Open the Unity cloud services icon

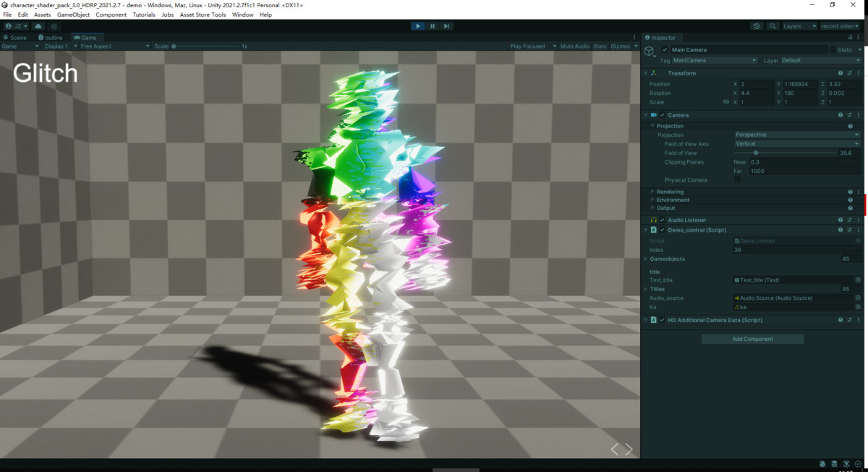pos(38,26)
